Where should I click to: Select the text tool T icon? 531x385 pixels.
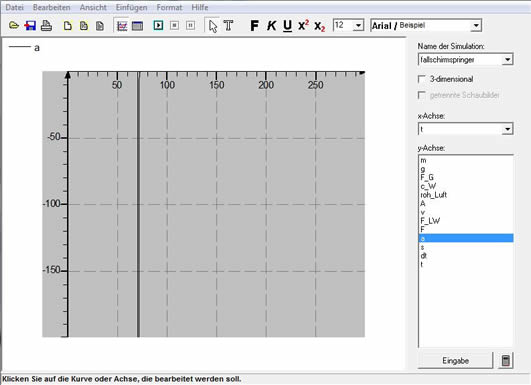coord(229,26)
